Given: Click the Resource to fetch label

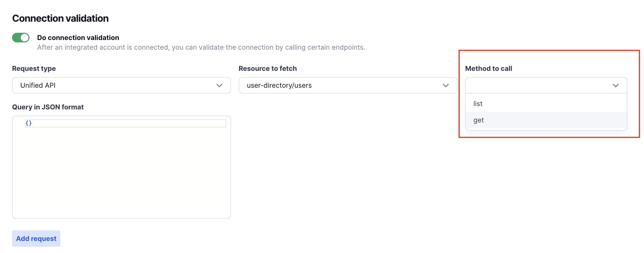Looking at the screenshot, I should coord(267,68).
